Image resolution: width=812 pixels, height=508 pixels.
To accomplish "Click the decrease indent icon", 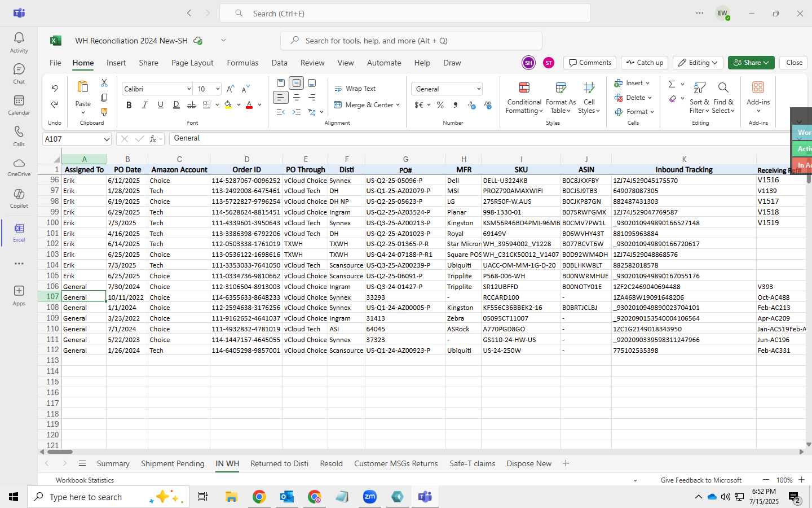I will tap(281, 112).
